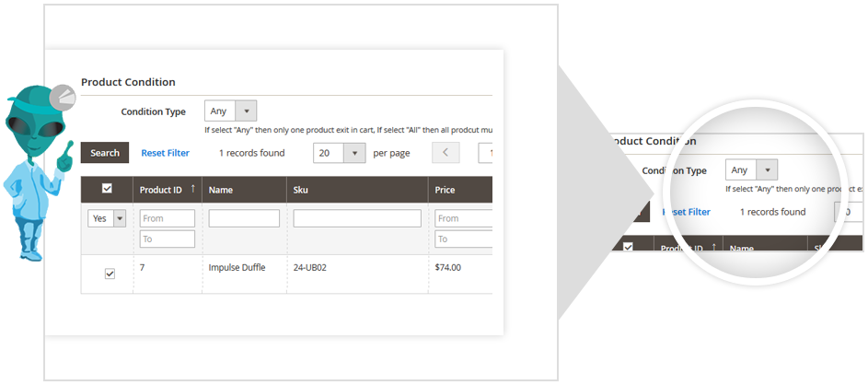Click Reset Filter link in magnified circle

pyautogui.click(x=689, y=212)
